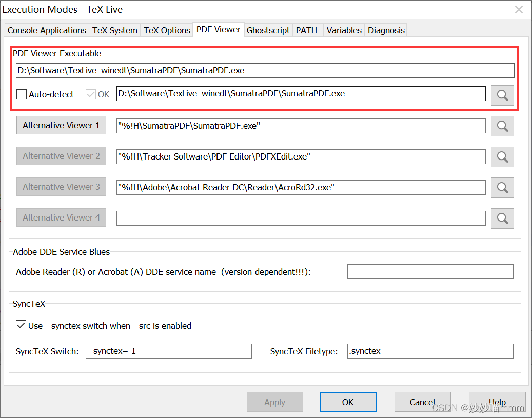
Task: Enable the Auto-detect checkbox
Action: 21,94
